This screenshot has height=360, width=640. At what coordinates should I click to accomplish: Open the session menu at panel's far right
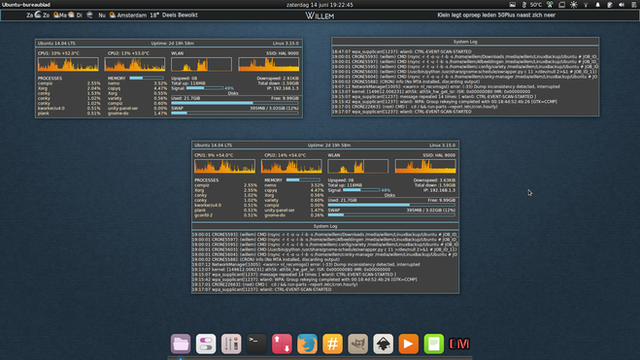(634, 5)
